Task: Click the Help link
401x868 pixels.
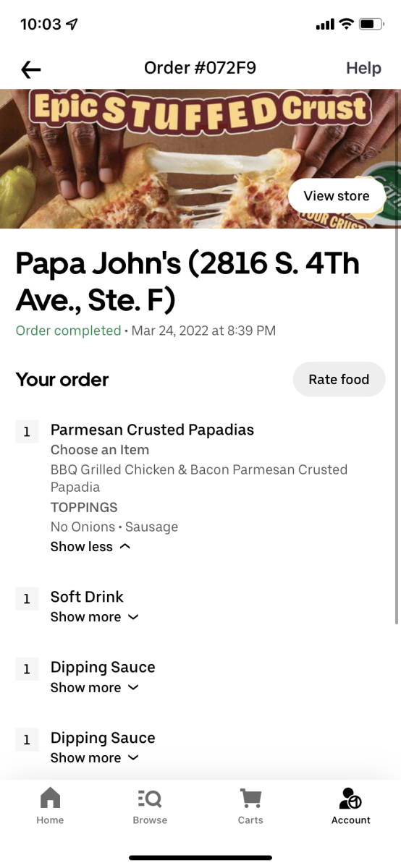Action: (x=363, y=68)
